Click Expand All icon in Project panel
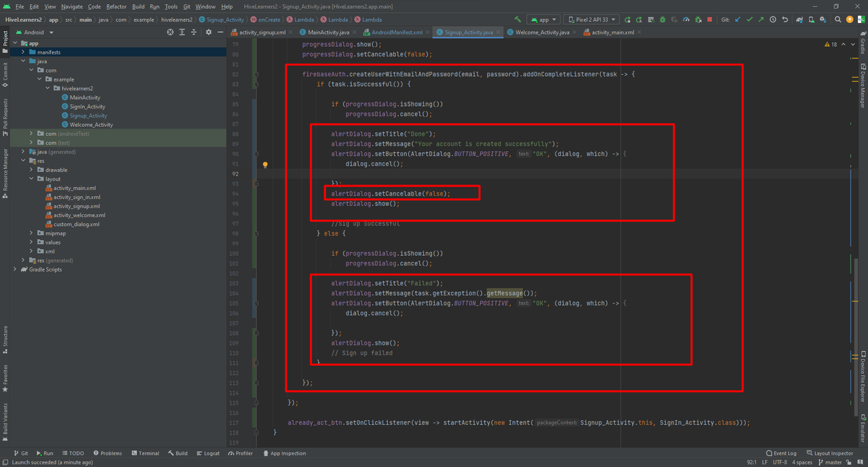Screen dimensions: 868x467 pyautogui.click(x=182, y=32)
